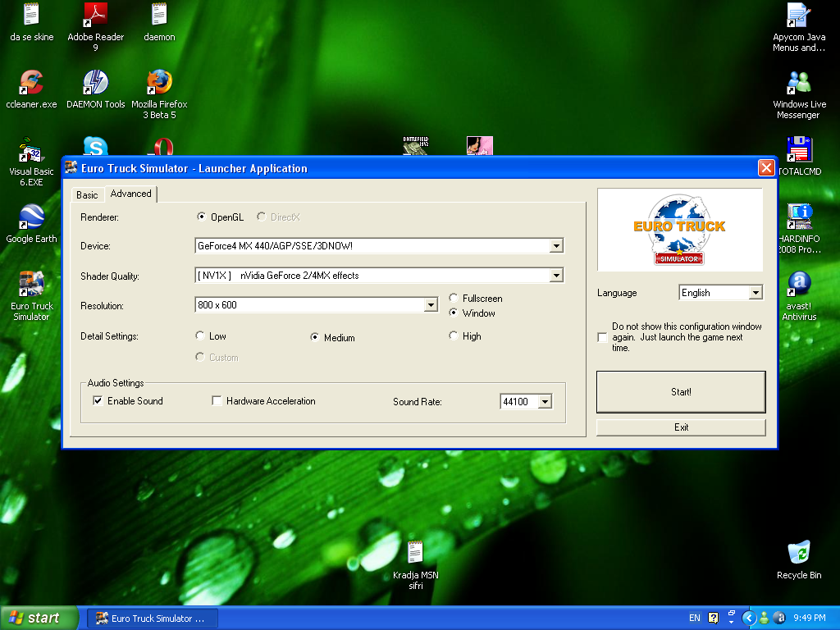Launch avast! Antivirus shortcut

tap(799, 296)
